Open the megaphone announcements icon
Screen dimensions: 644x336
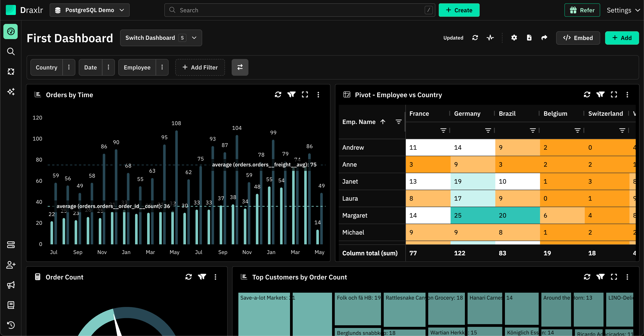11,285
